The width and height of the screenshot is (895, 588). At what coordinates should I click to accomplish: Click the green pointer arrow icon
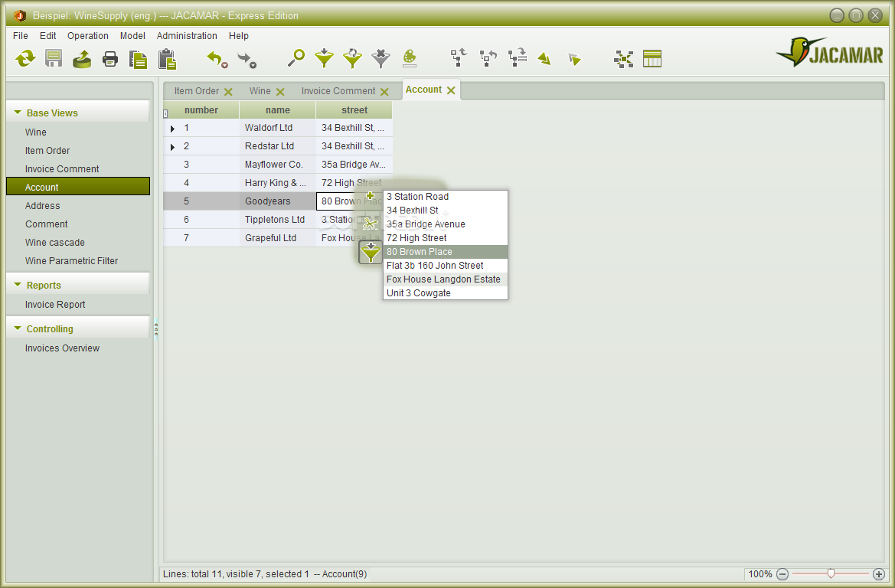575,59
